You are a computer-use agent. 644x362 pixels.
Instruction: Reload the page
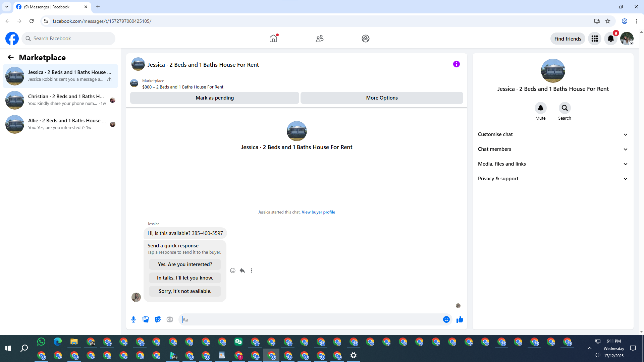(32, 21)
